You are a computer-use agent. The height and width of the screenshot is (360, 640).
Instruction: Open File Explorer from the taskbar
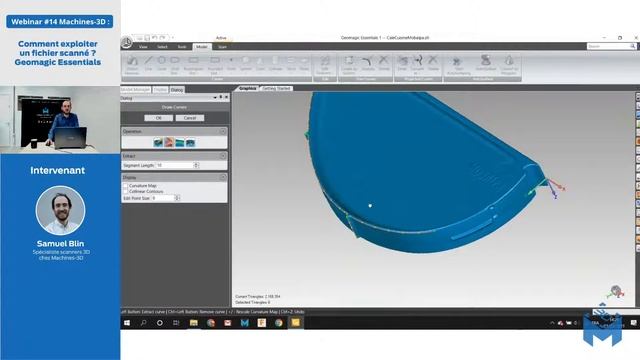193,323
